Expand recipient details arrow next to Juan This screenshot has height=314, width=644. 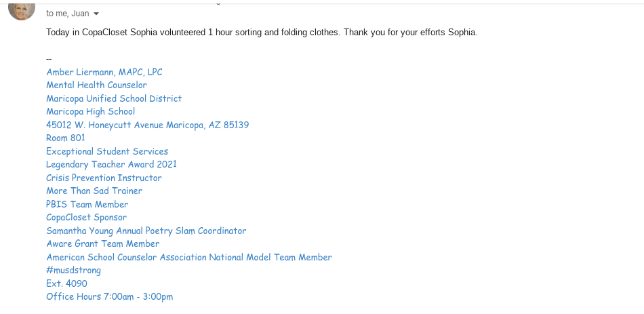pos(96,14)
